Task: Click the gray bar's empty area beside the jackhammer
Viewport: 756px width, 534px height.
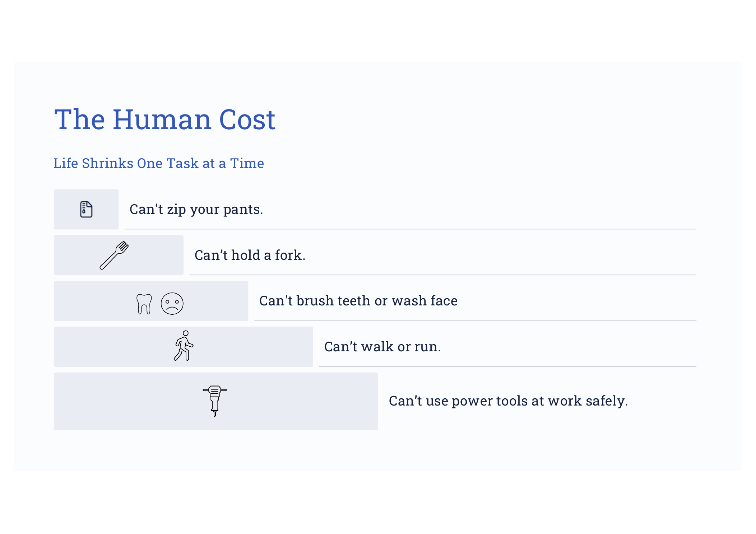Action: coord(305,401)
